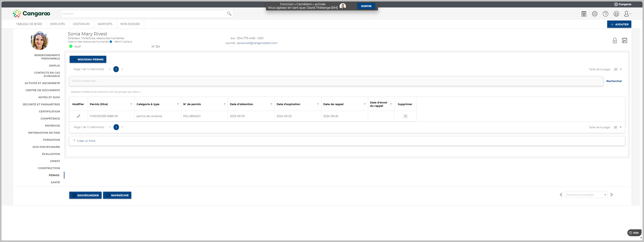This screenshot has height=242, width=644.
Task: Click the delete X icon in Supprimer column
Action: point(405,116)
